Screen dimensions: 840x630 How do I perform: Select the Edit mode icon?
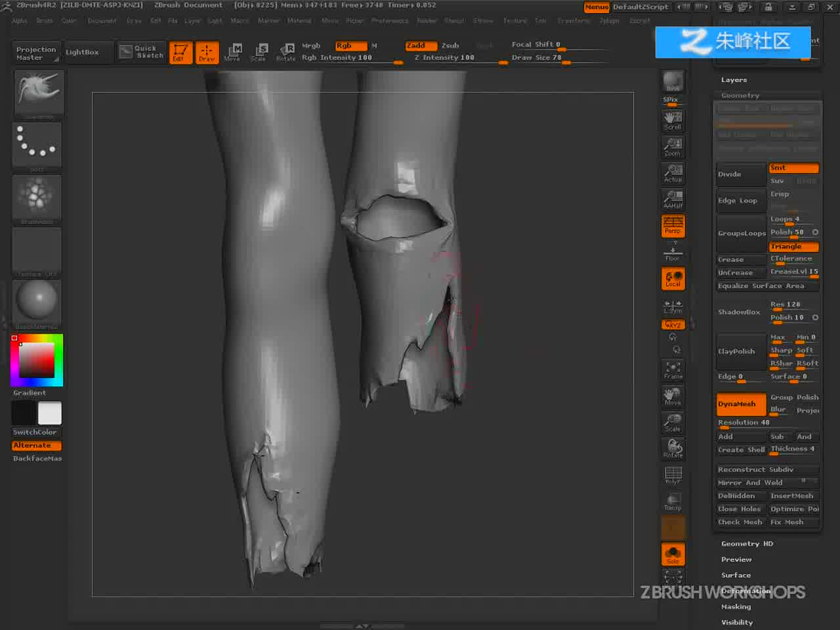pos(180,52)
